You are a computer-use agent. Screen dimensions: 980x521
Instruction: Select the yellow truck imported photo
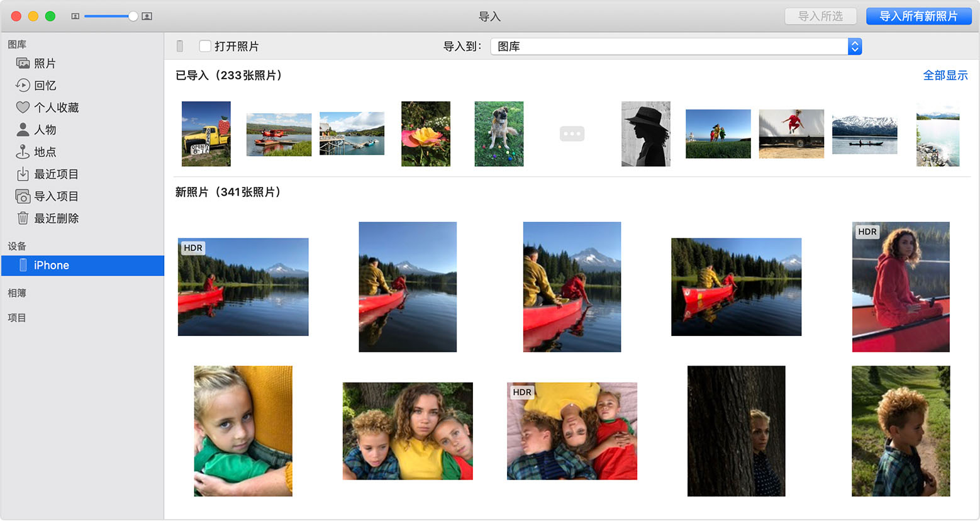[206, 134]
